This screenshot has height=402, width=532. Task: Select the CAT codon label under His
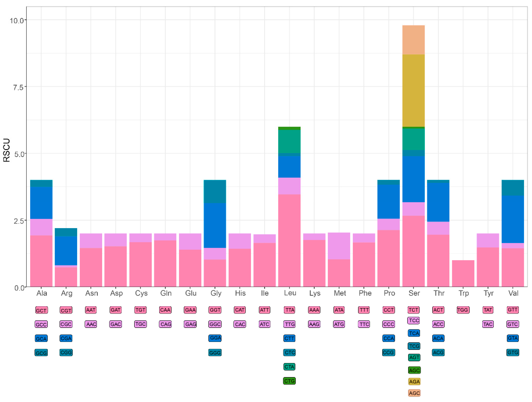click(x=240, y=310)
